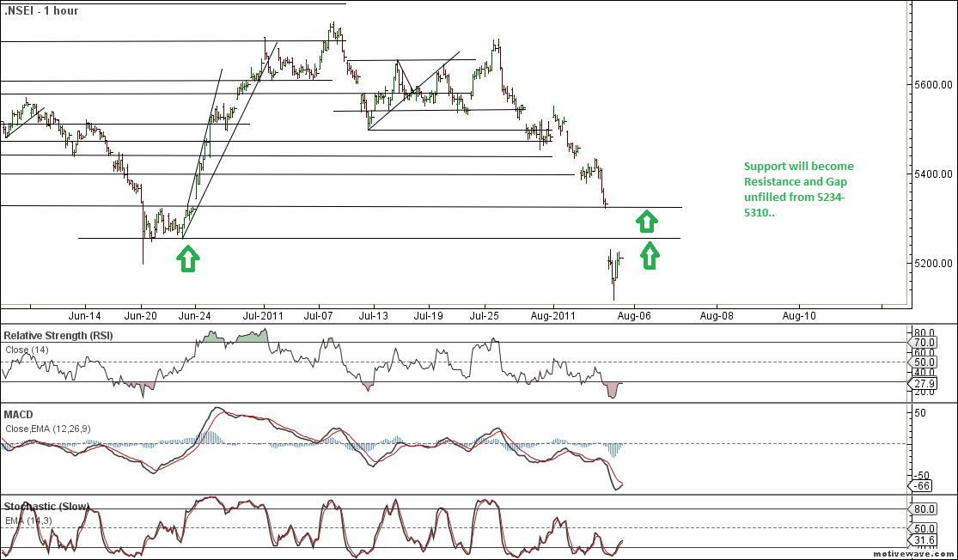Open RSI Close (14) settings label
Image resolution: width=958 pixels, height=560 pixels.
click(x=27, y=349)
